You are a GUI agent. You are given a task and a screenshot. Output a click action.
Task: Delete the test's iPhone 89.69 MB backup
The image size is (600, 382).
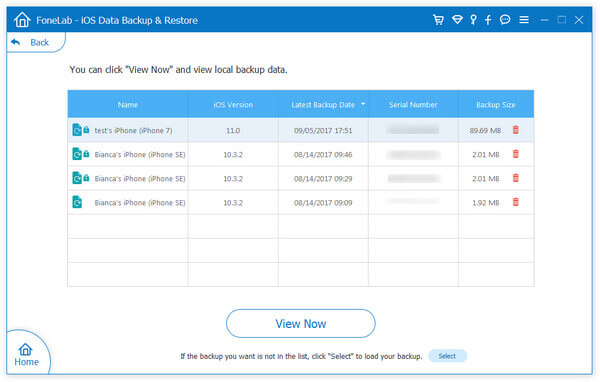pyautogui.click(x=516, y=130)
